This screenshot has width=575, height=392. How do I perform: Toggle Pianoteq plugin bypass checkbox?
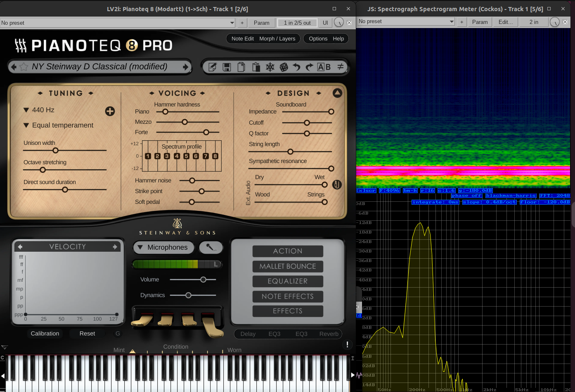click(x=349, y=23)
